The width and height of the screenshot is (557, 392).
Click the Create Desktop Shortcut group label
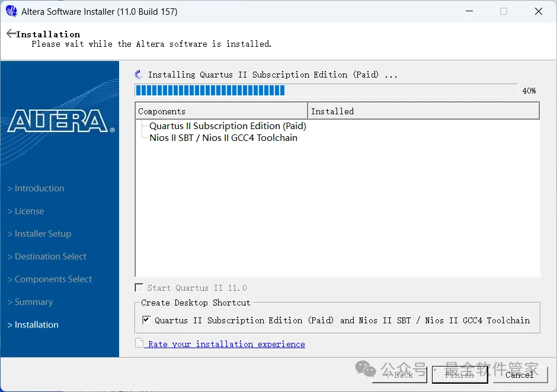pyautogui.click(x=196, y=303)
